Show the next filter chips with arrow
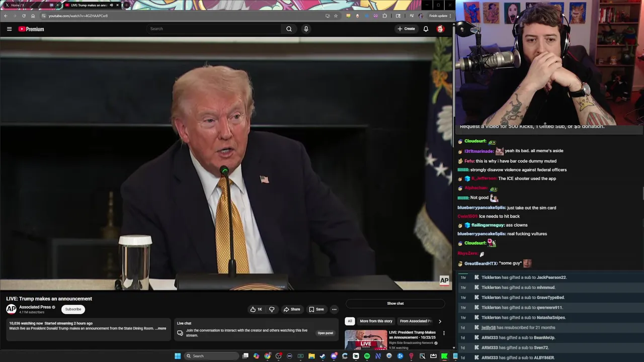The width and height of the screenshot is (644, 362). click(x=440, y=321)
